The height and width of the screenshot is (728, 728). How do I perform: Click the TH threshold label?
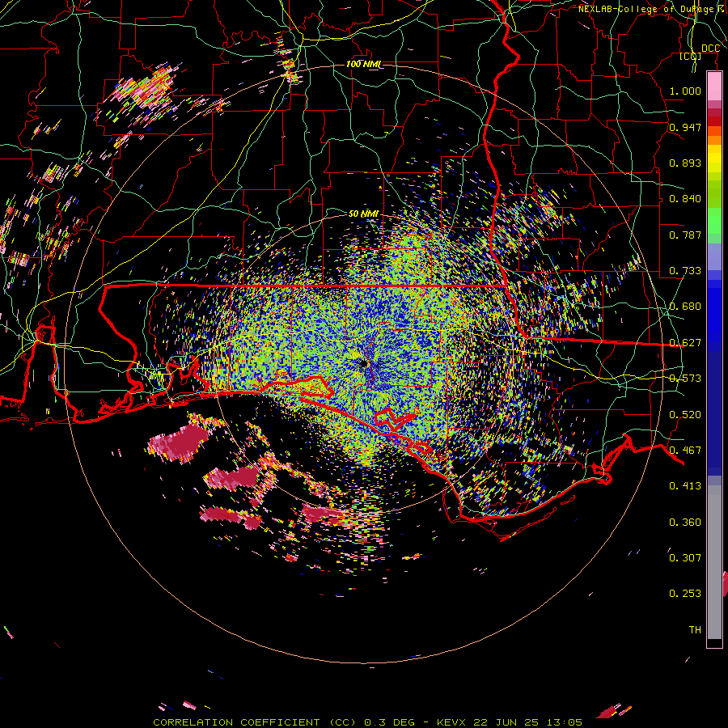pyautogui.click(x=695, y=629)
